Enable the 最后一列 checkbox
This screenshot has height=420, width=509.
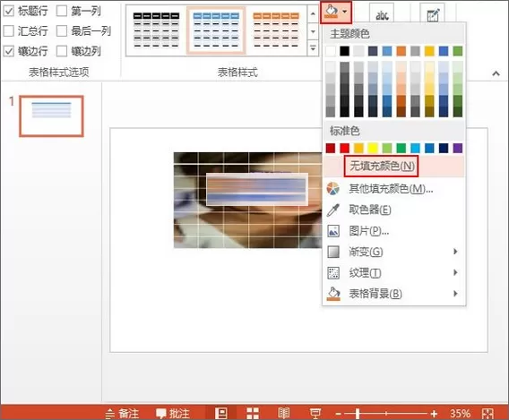tap(62, 31)
